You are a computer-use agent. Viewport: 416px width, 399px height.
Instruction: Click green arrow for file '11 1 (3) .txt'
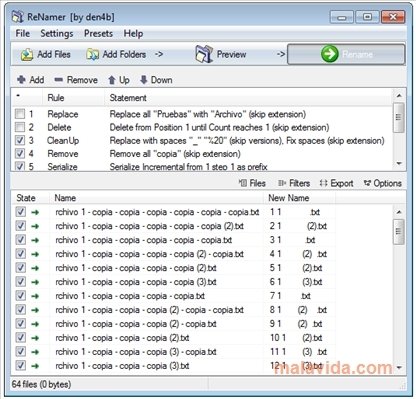(35, 352)
